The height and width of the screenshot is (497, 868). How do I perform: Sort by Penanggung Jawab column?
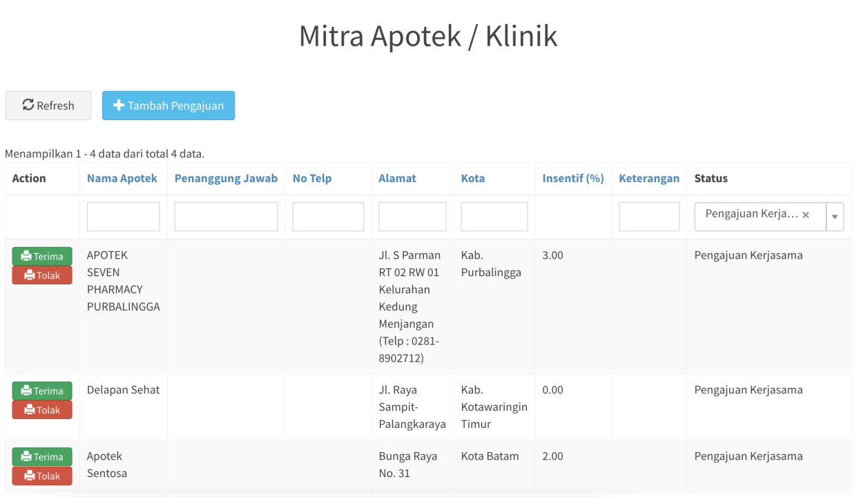pyautogui.click(x=226, y=178)
